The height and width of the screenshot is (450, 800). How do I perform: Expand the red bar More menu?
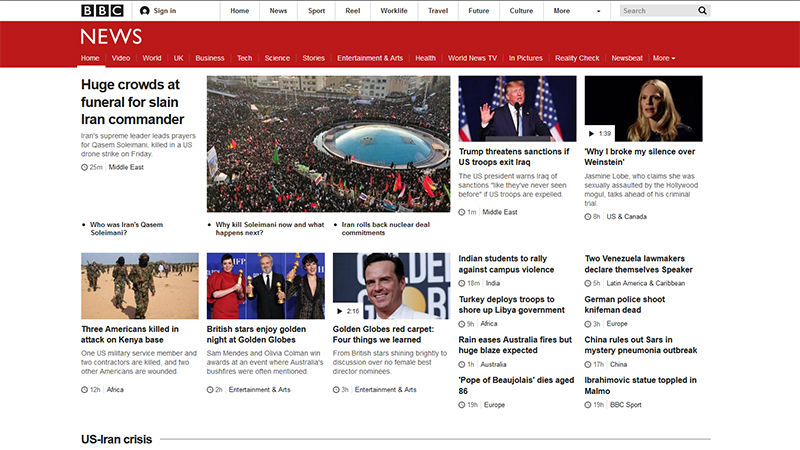(x=664, y=58)
